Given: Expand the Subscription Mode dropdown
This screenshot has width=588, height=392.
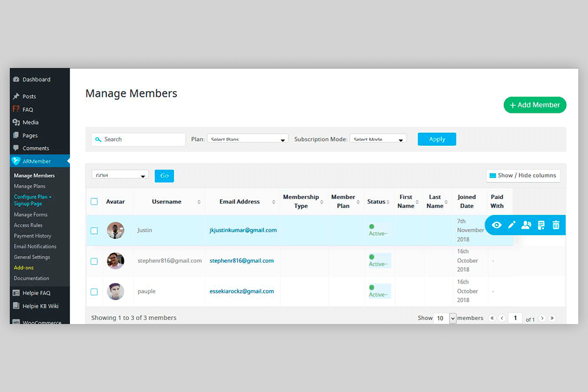Looking at the screenshot, I should tap(378, 140).
